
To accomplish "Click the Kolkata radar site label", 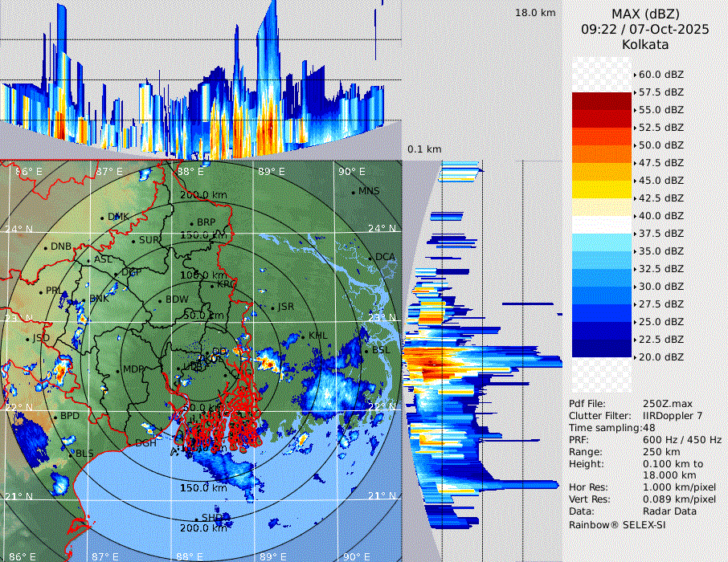I will pos(644,45).
